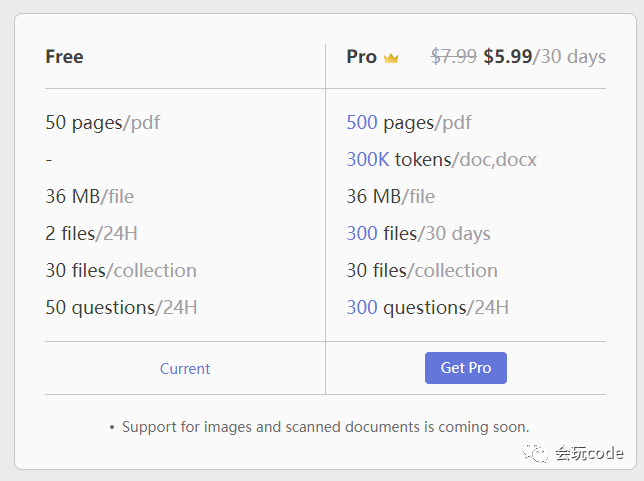Select the Pro plan heading
This screenshot has height=481, width=644.
click(x=361, y=57)
